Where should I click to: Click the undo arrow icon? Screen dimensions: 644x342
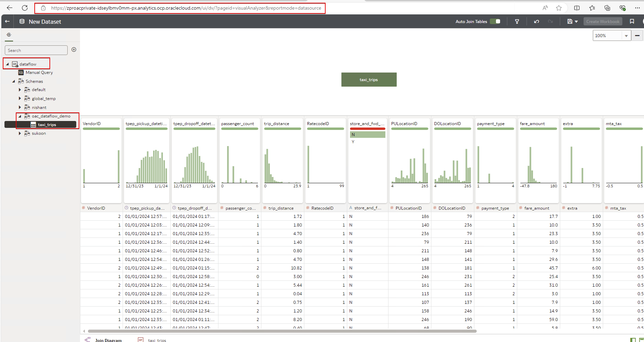pos(536,22)
